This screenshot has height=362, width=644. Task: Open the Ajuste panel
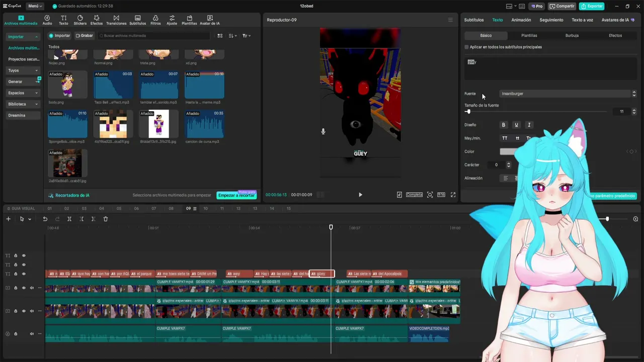pos(172,20)
